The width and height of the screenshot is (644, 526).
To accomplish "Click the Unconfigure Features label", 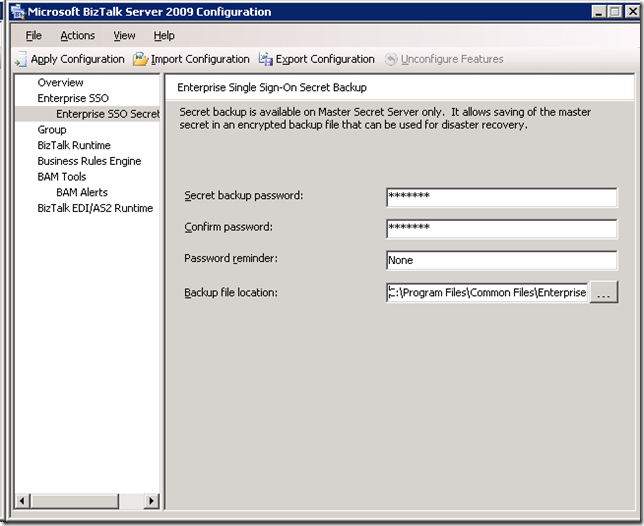I will point(452,59).
